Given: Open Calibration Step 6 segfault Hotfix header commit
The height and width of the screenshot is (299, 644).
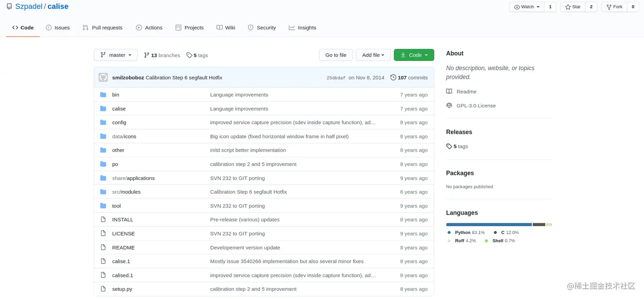Looking at the screenshot, I should coord(184,78).
